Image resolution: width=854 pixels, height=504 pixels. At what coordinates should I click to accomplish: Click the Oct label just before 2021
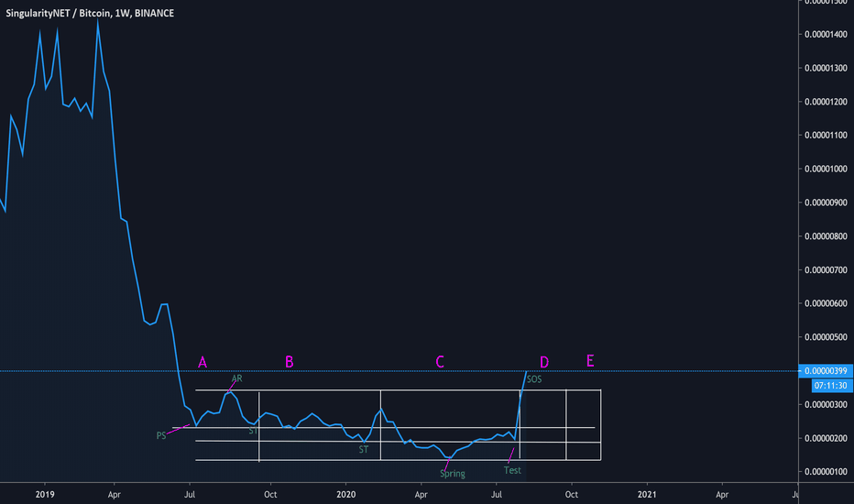tap(572, 495)
